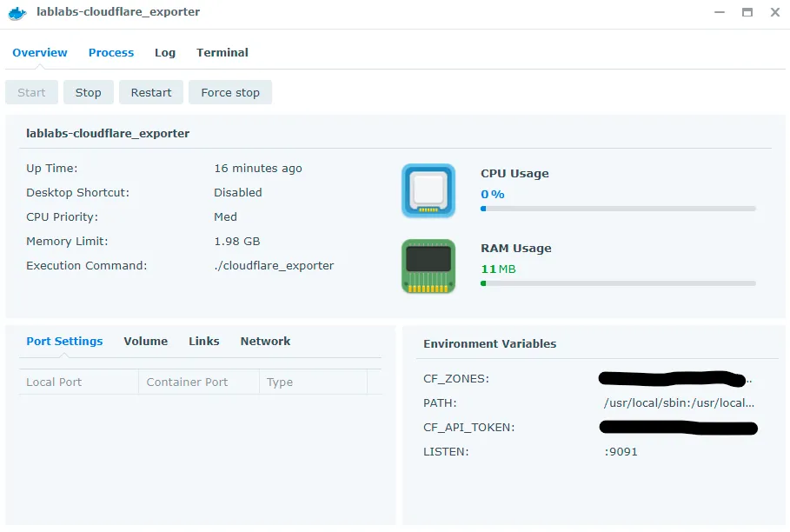This screenshot has height=532, width=790.
Task: Open the Terminal tab
Action: click(x=222, y=52)
